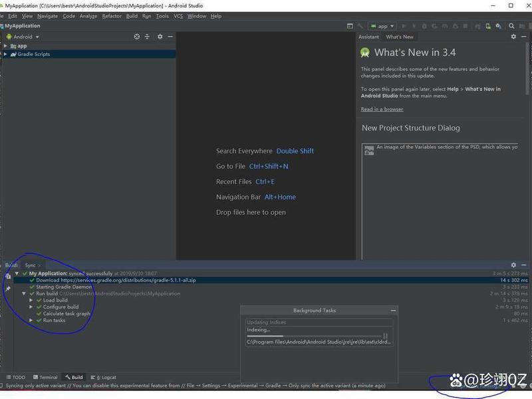Viewport: 532px width, 399px height.
Task: Click the green Run app arrow icon
Action: tap(404, 26)
